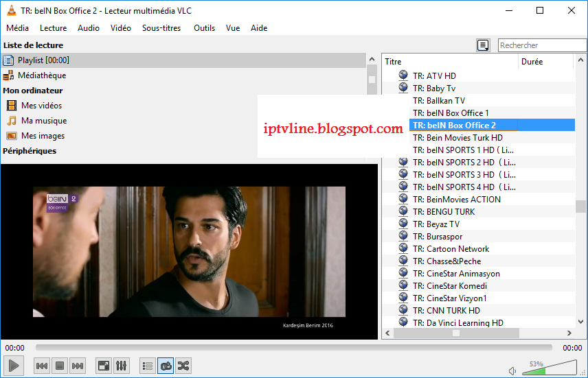
Task: Select TR: Bursaspor channel
Action: point(438,237)
